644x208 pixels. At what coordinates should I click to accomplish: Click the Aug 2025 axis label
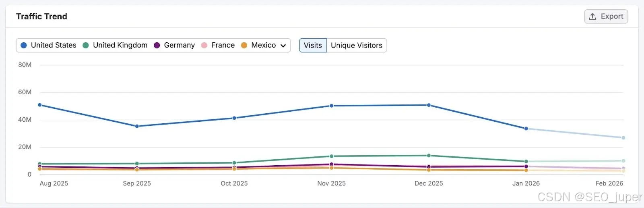click(54, 183)
